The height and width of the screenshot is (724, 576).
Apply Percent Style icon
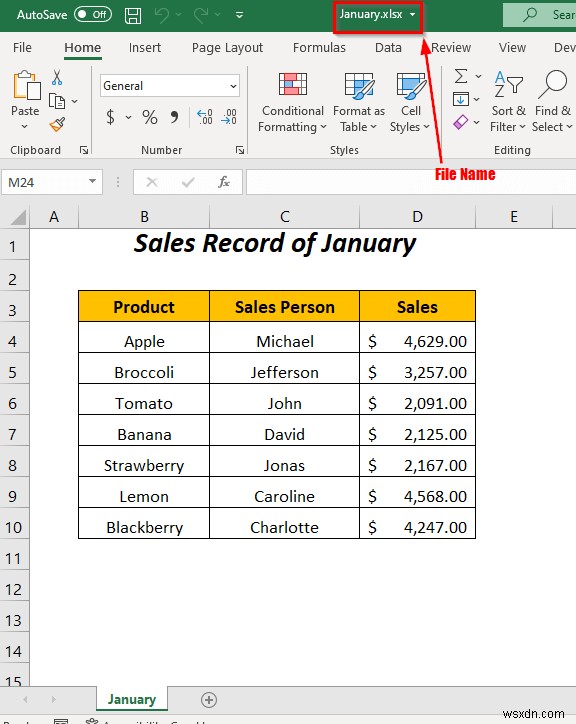click(150, 117)
